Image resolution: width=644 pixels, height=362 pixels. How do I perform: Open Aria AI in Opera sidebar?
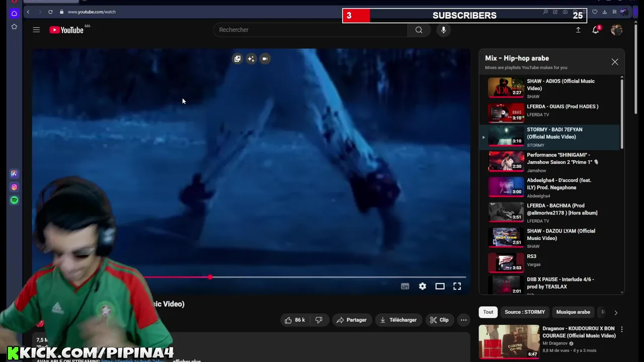tap(14, 173)
